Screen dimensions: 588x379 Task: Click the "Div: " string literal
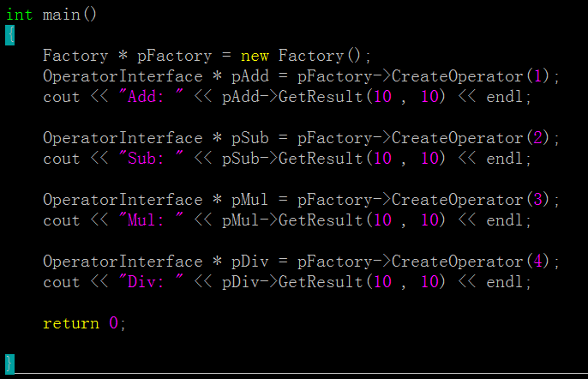[152, 281]
